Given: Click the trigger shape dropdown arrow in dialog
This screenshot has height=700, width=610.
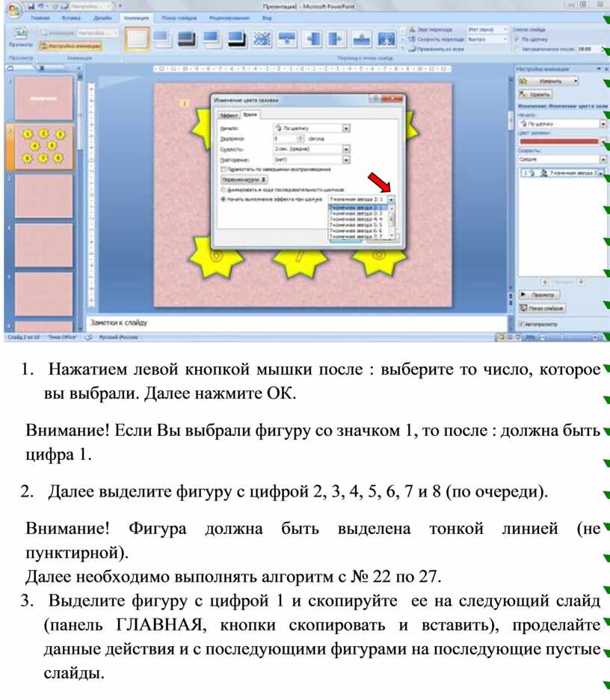Looking at the screenshot, I should (x=392, y=199).
